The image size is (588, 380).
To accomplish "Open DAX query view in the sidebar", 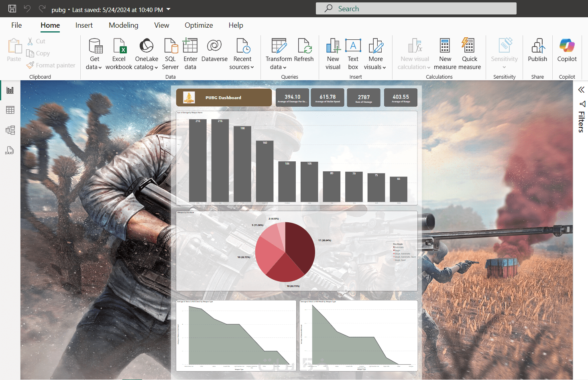I will point(10,150).
